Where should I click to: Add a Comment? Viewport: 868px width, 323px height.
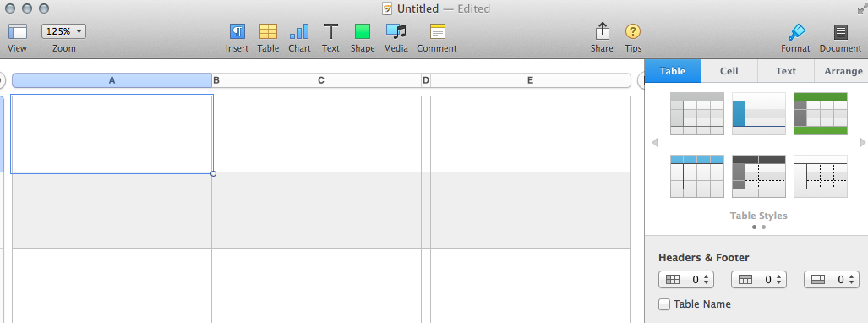(437, 31)
